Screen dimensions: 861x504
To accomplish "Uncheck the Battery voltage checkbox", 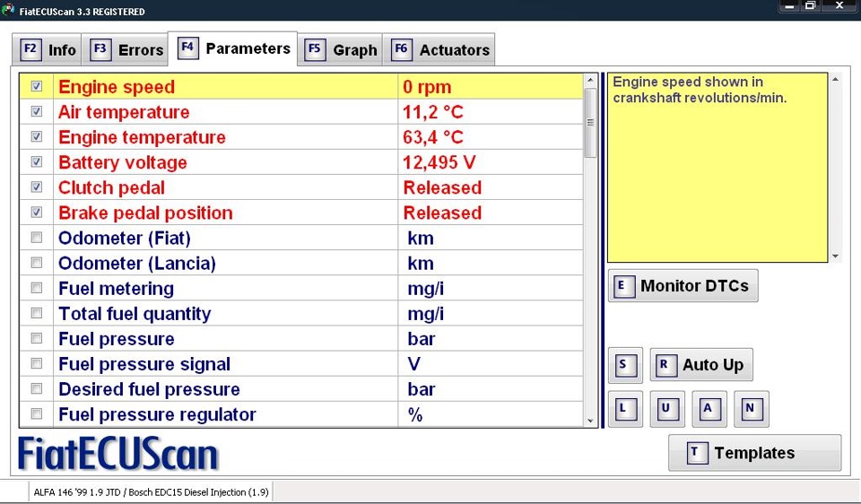I will point(36,161).
